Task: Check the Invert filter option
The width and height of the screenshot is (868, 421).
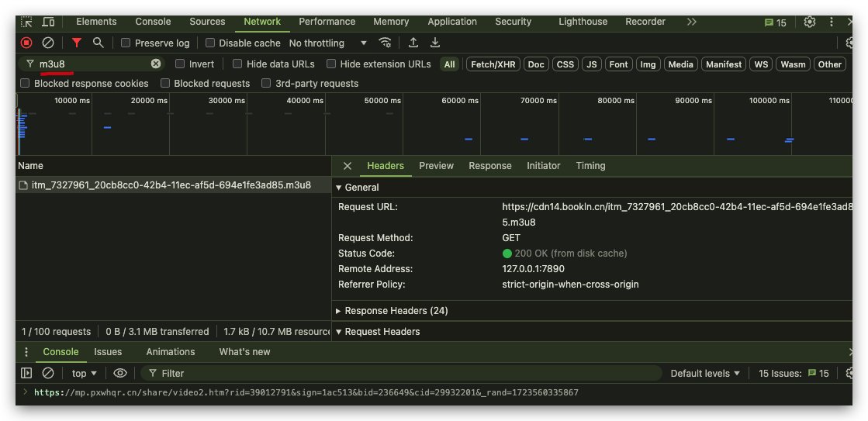Action: pos(180,64)
